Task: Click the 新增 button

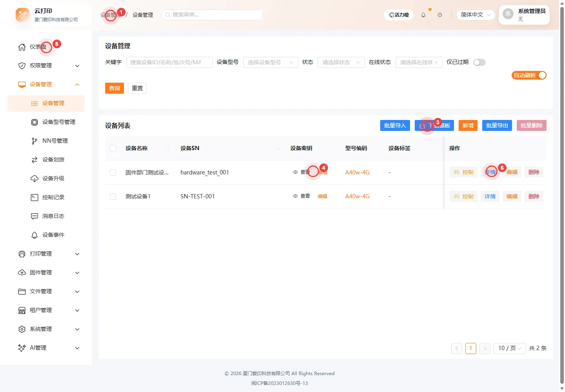Action: point(468,125)
